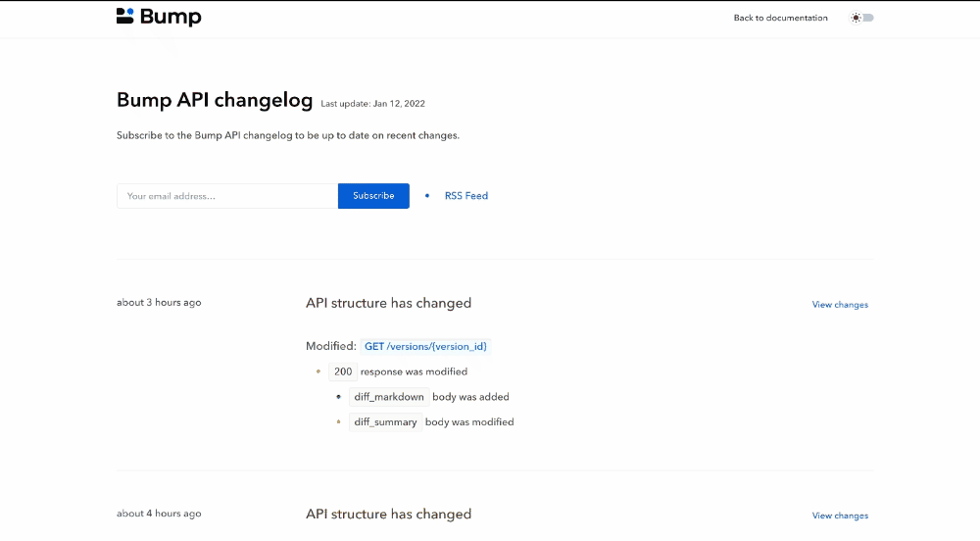Open the GET /versions/{version_id} endpoint link
The width and height of the screenshot is (980, 541).
tap(425, 346)
